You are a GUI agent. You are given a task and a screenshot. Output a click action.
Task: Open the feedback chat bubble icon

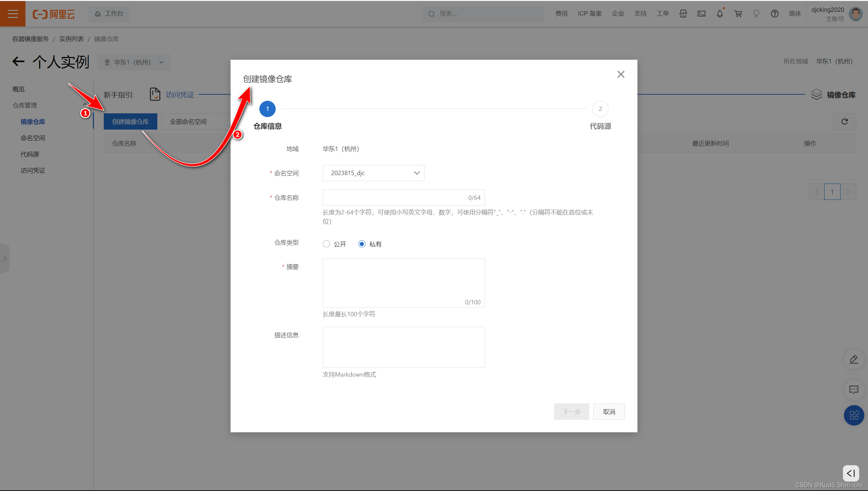(x=853, y=390)
